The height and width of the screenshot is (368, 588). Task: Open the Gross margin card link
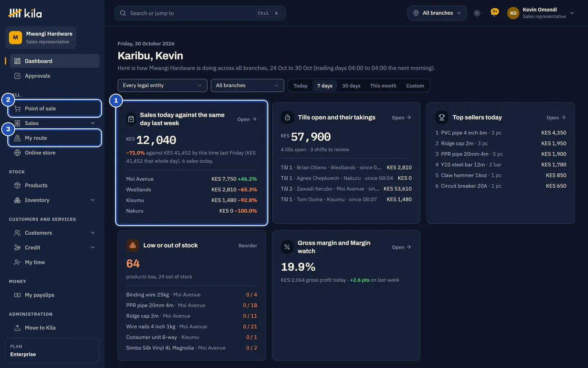point(401,247)
